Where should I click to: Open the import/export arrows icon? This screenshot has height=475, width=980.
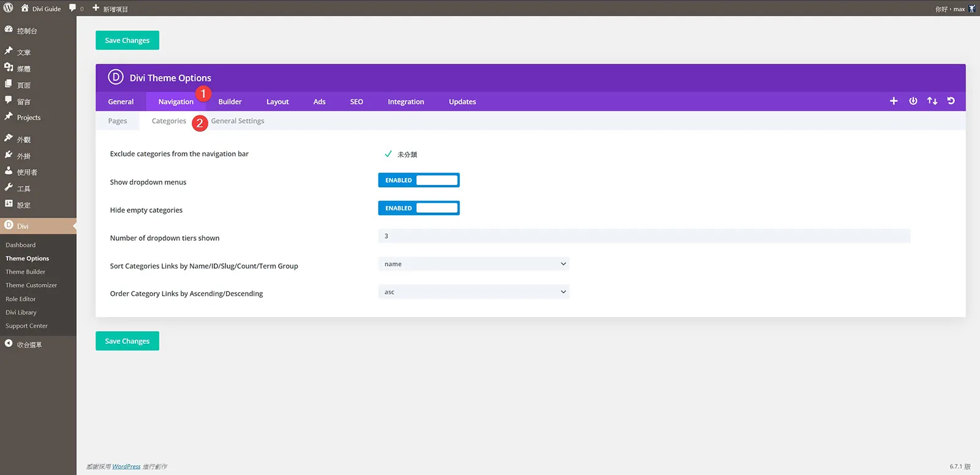coord(932,101)
